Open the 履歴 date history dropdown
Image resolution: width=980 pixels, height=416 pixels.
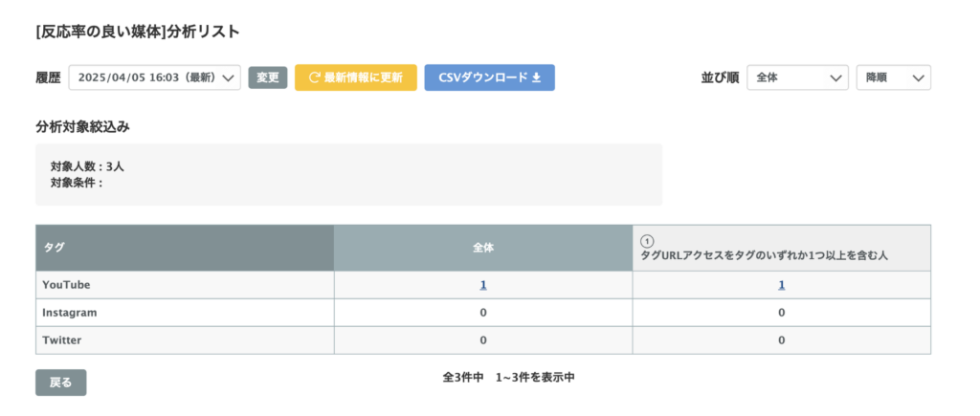pos(154,77)
